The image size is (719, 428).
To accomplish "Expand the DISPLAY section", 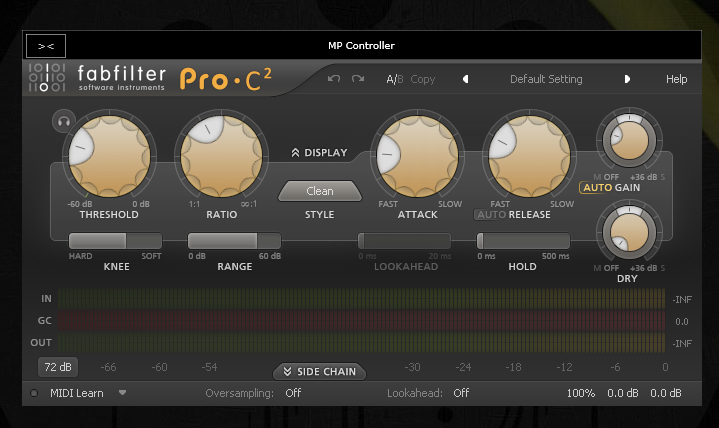I will tap(320, 153).
